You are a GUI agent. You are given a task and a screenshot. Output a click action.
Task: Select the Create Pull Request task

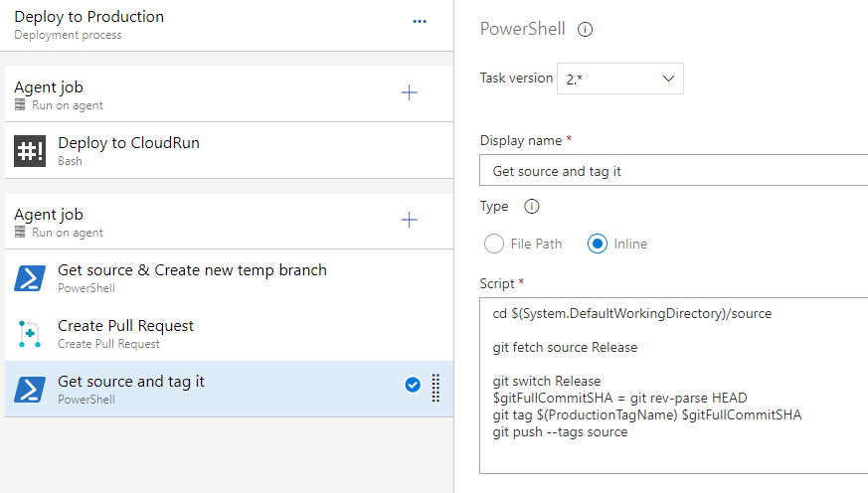click(229, 334)
